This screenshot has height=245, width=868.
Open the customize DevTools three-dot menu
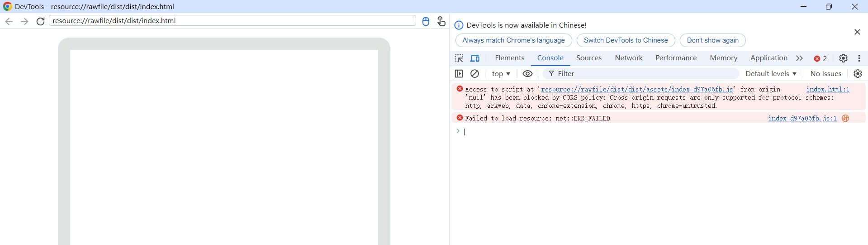tap(859, 58)
